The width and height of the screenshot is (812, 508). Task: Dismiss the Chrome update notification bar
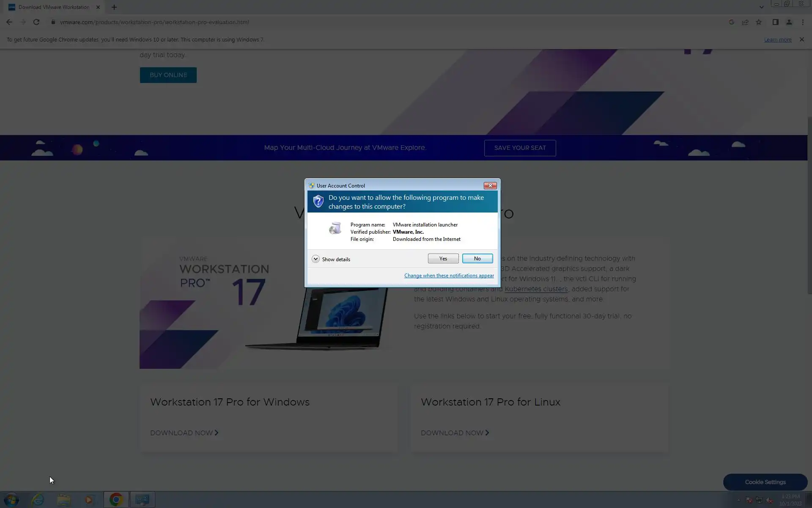pyautogui.click(x=801, y=39)
